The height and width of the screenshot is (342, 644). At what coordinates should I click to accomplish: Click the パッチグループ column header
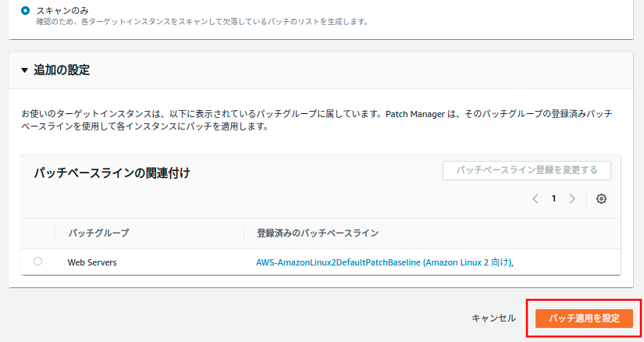coord(99,233)
